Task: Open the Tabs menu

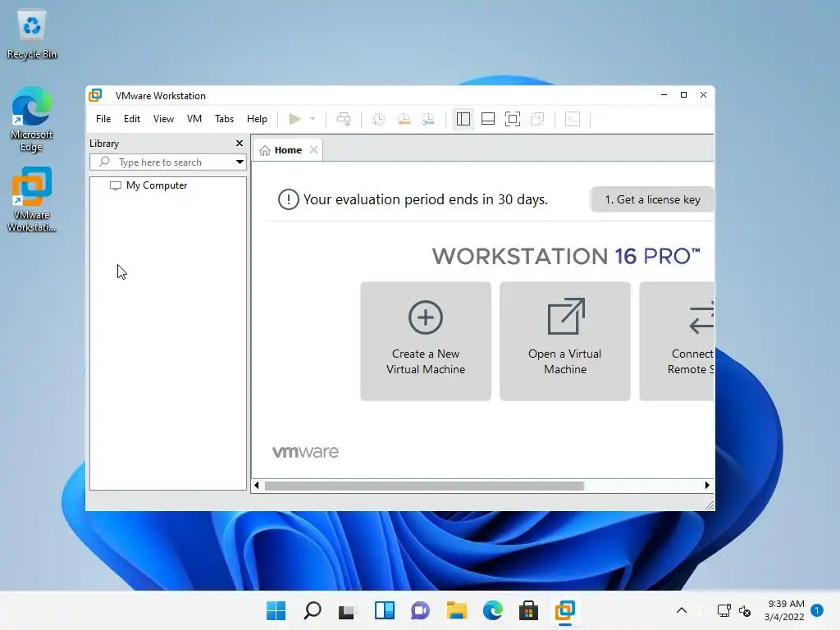Action: [x=225, y=119]
